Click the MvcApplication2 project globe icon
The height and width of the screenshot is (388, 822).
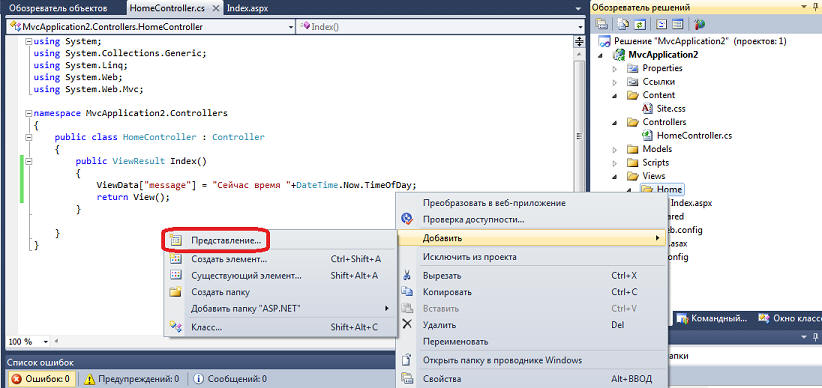(620, 55)
